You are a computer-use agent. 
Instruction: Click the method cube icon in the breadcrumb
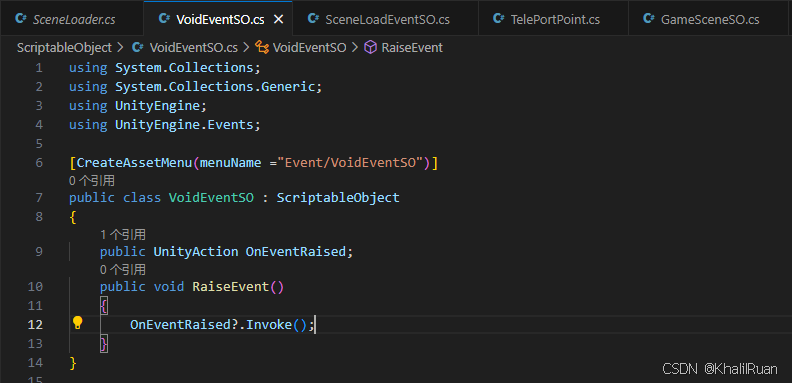pos(371,47)
